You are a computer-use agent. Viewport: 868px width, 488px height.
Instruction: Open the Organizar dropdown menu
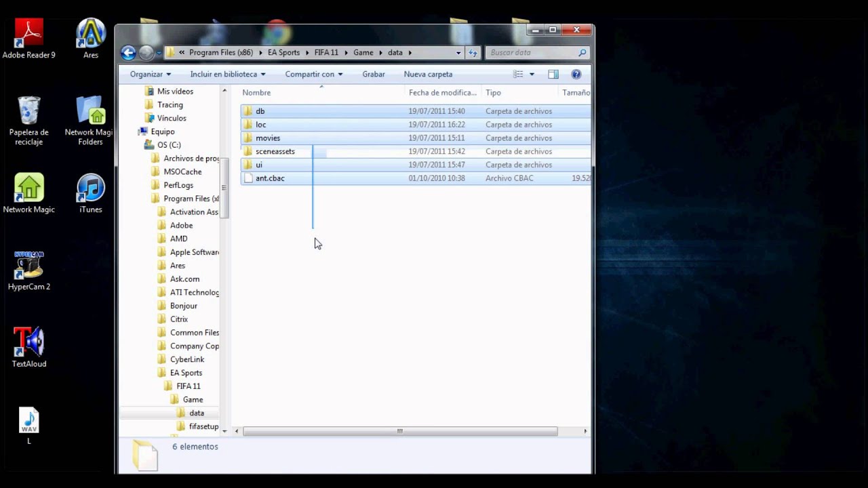(151, 74)
